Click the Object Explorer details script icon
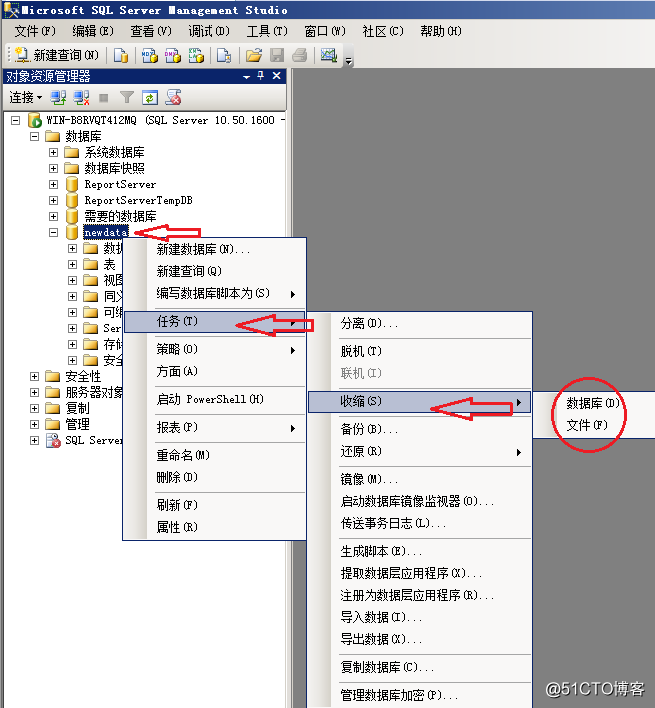Image resolution: width=655 pixels, height=708 pixels. click(x=173, y=97)
